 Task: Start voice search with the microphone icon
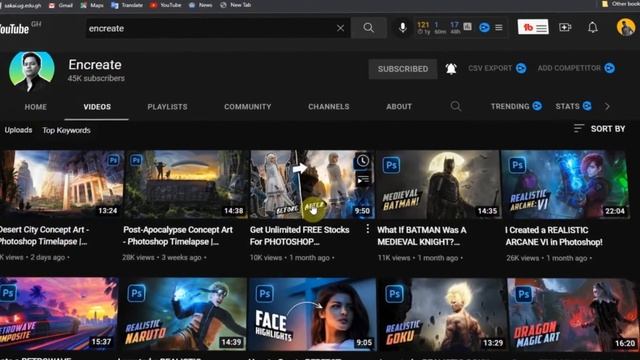[x=402, y=28]
